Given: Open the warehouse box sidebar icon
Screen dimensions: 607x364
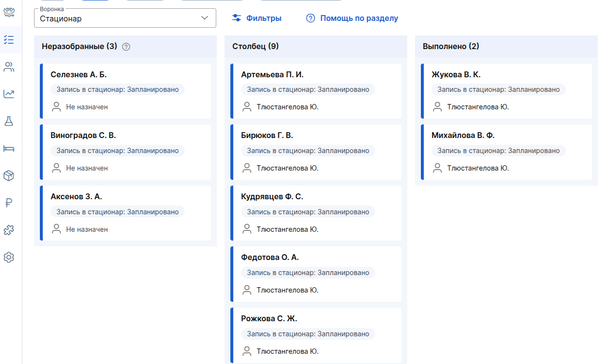Looking at the screenshot, I should tap(9, 175).
